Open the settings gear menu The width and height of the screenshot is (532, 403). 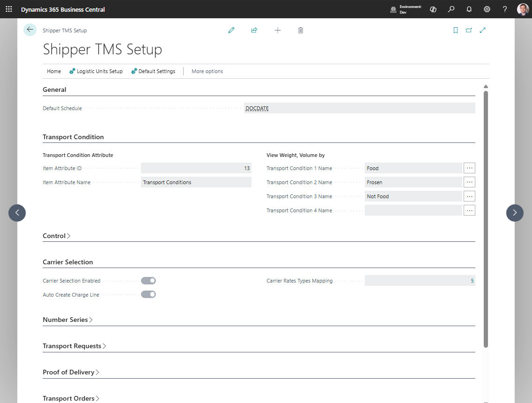[487, 9]
